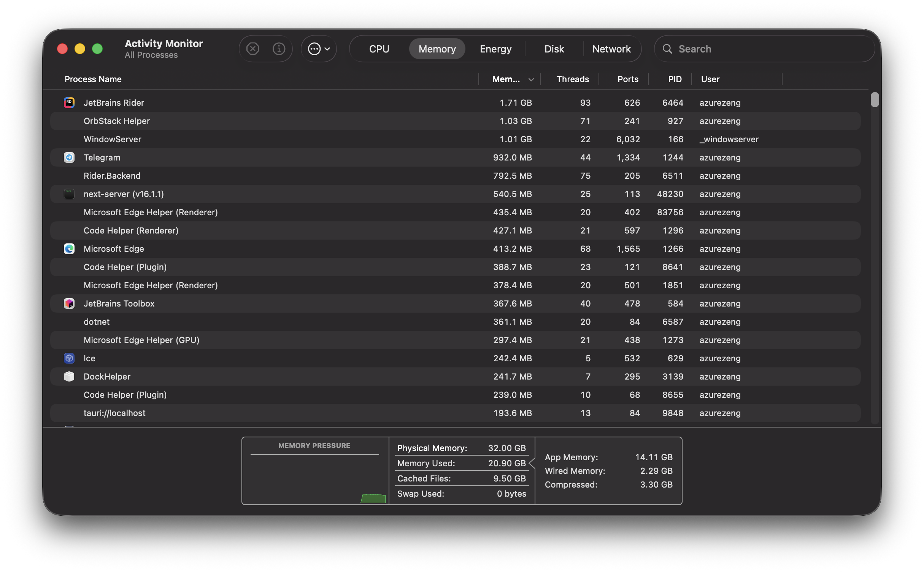Click the vertical scrollbar thumb
This screenshot has width=924, height=572.
875,100
